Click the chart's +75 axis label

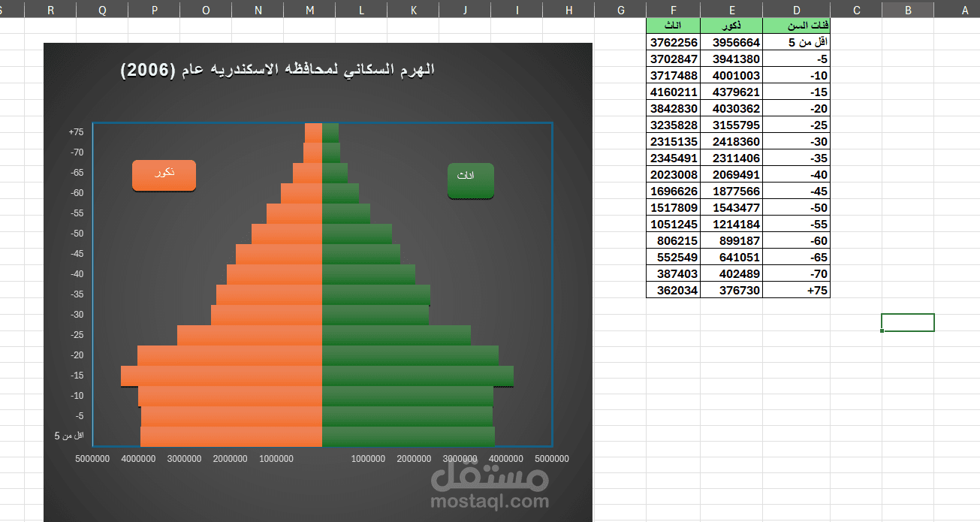click(x=76, y=132)
